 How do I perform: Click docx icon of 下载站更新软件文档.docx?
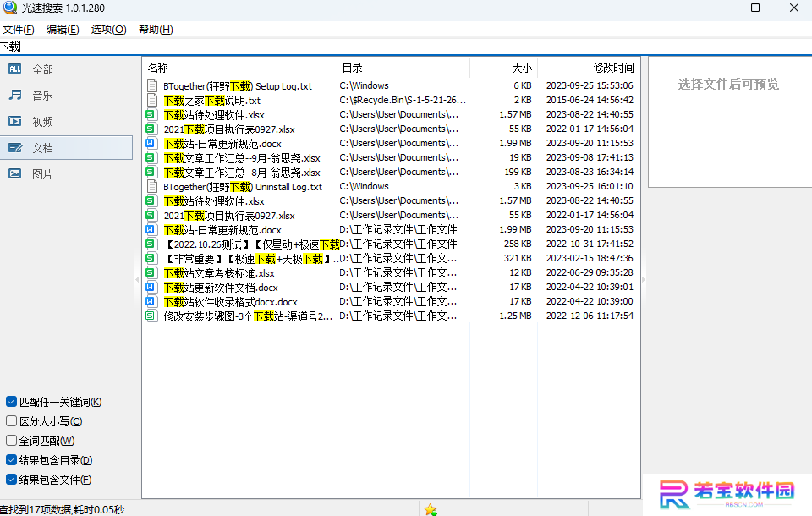pos(151,287)
